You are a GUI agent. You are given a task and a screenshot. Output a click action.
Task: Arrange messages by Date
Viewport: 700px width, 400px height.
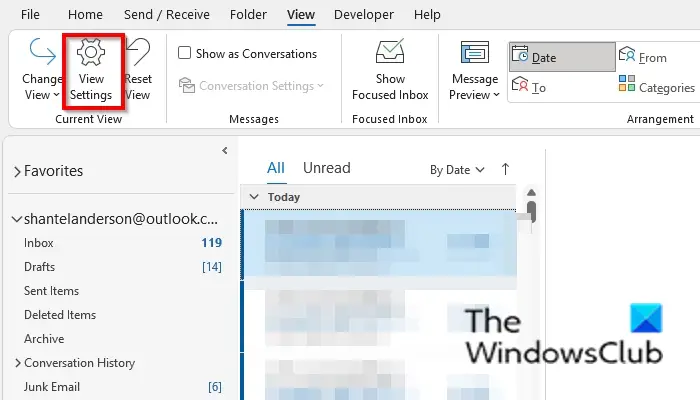tap(562, 57)
